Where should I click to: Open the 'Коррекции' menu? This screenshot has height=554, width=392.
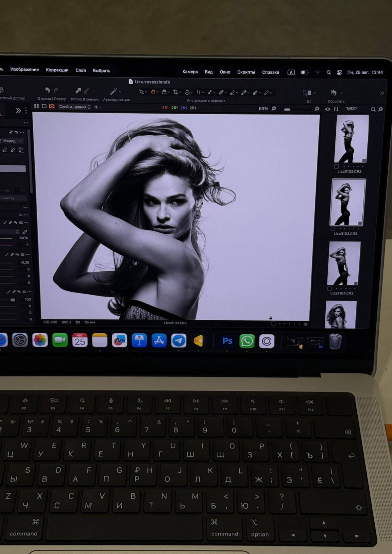tap(57, 70)
